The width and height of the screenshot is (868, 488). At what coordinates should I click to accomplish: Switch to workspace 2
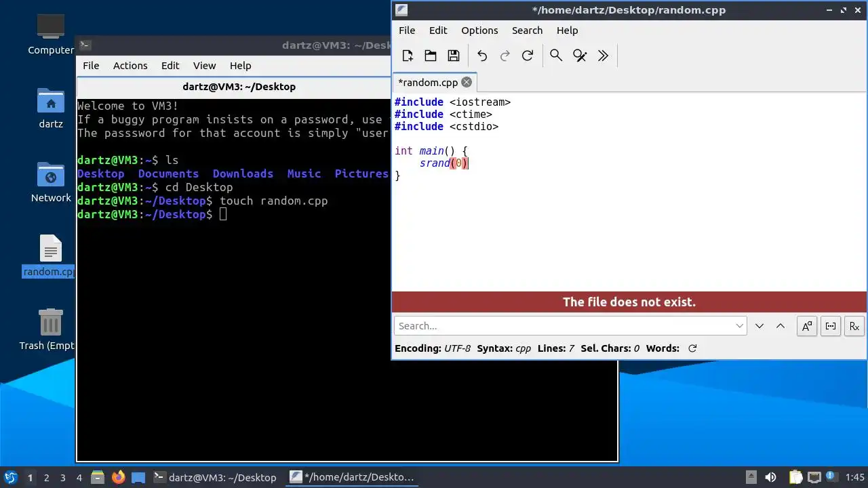click(47, 478)
